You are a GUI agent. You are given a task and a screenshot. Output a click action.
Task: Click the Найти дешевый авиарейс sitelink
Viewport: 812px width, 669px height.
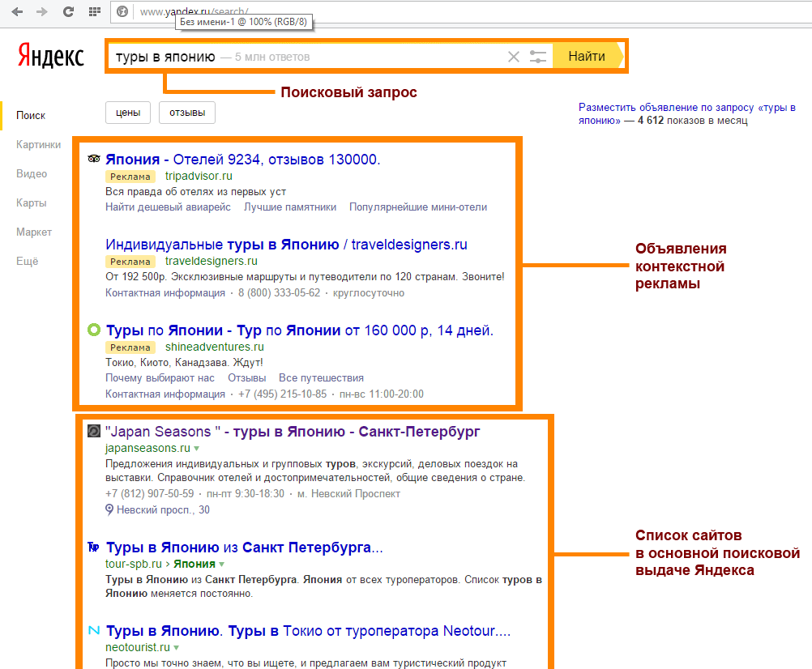pyautogui.click(x=169, y=207)
